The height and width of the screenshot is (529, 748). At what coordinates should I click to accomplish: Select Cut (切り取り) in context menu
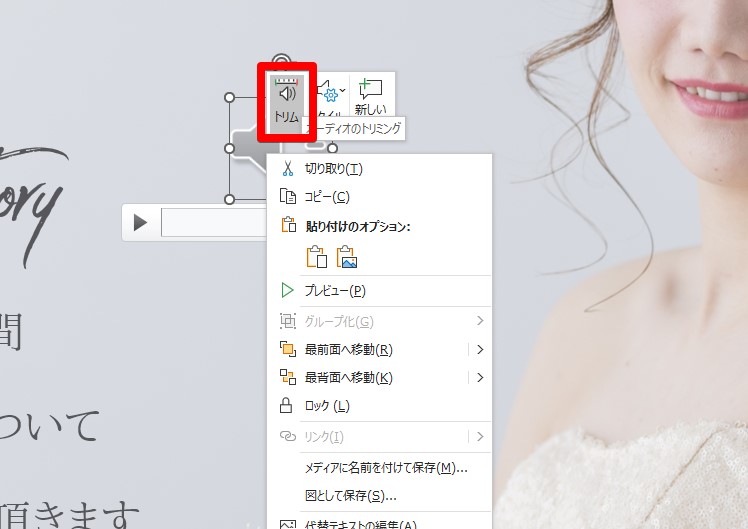click(333, 169)
